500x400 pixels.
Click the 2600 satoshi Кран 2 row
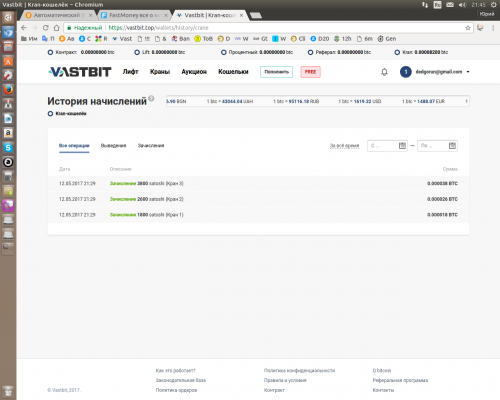258,199
